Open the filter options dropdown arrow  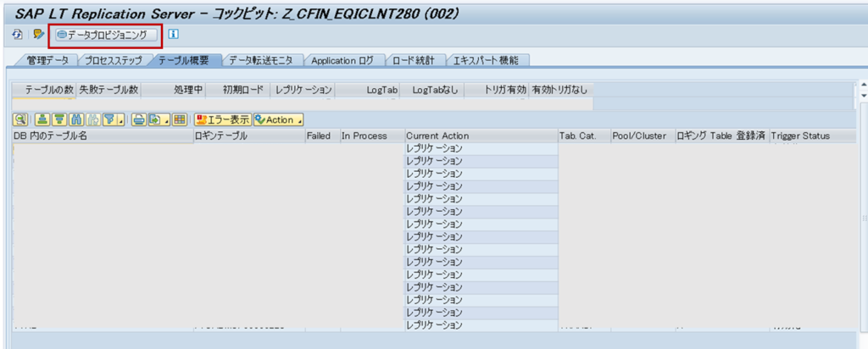(x=120, y=119)
